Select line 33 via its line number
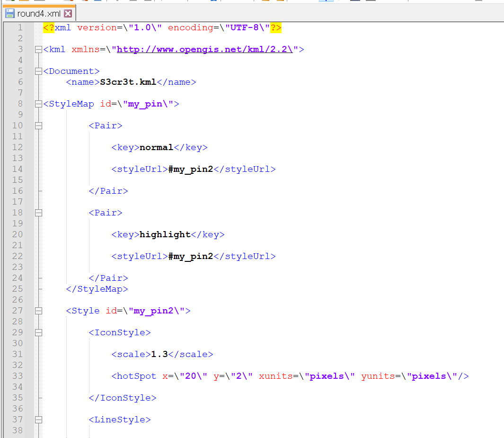Image resolution: width=504 pixels, height=438 pixels. point(18,376)
